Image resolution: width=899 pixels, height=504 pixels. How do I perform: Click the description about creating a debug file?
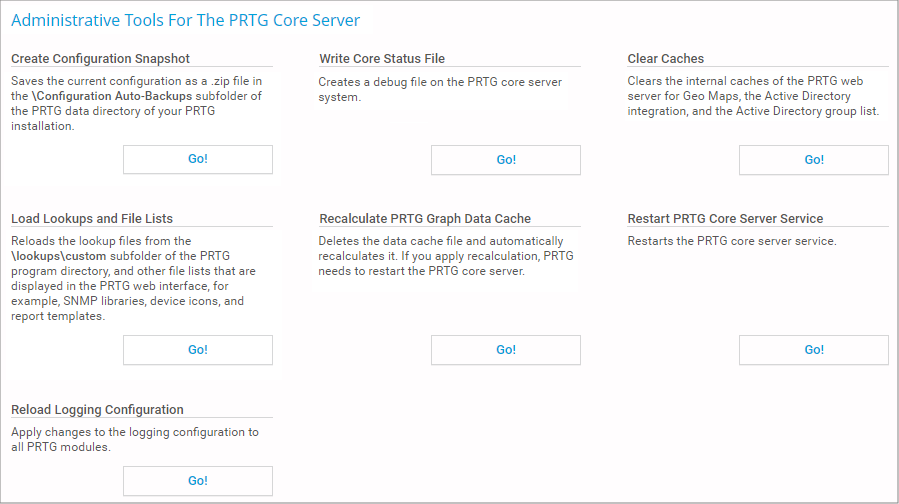(440, 89)
